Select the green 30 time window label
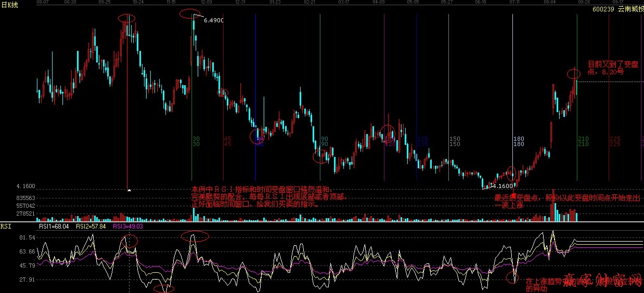The width and height of the screenshot is (644, 293). click(x=196, y=141)
